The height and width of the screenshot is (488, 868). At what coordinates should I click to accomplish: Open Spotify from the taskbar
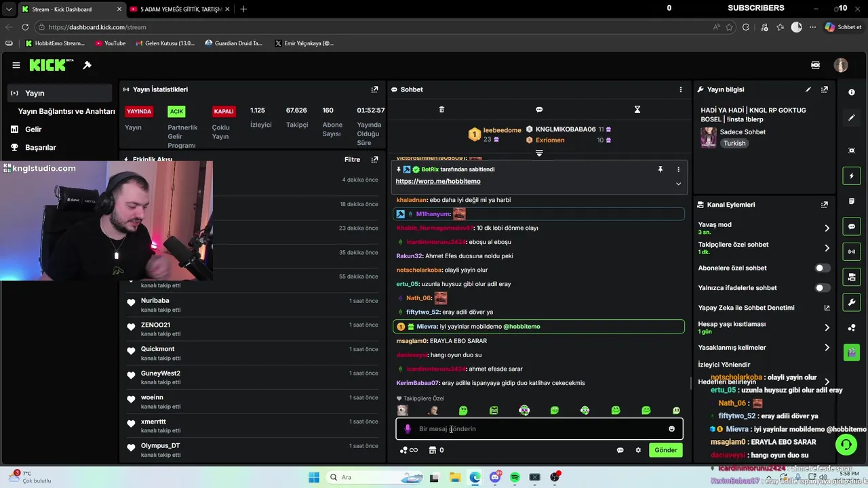pos(515,477)
